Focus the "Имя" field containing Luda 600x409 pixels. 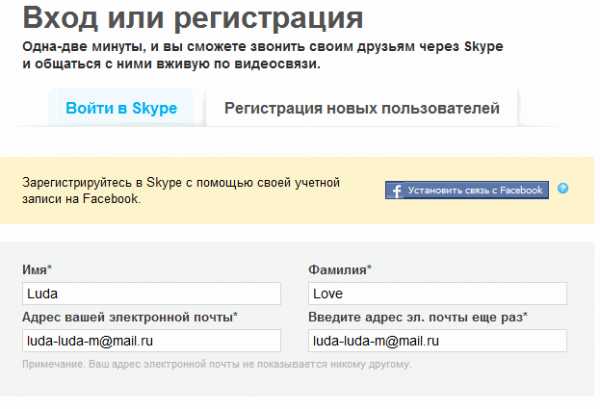(152, 293)
